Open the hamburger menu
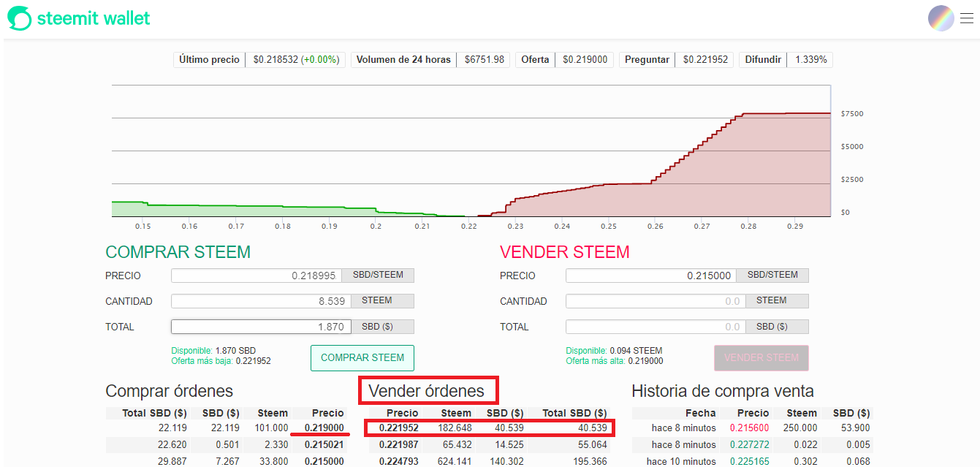The width and height of the screenshot is (980, 467). click(966, 18)
